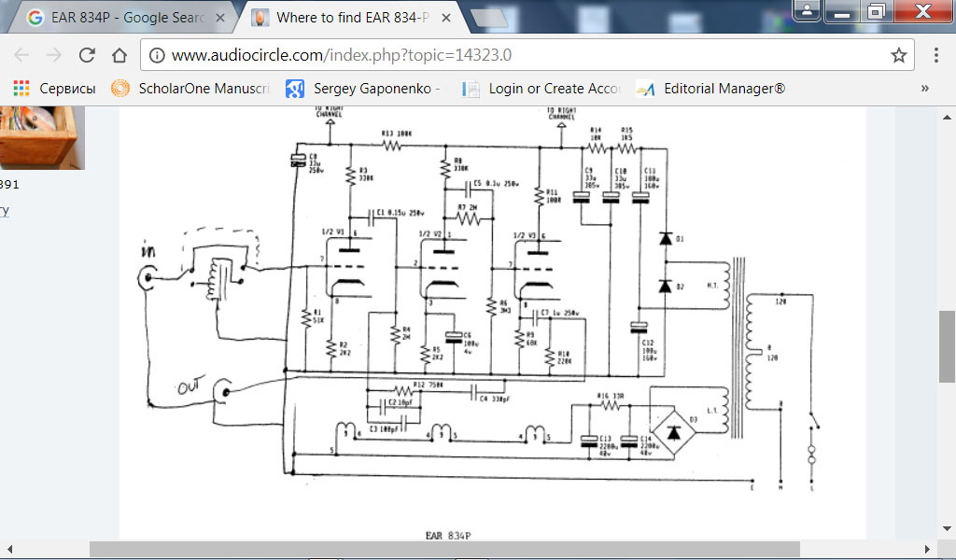Viewport: 956px width, 560px height.
Task: Bookmark this page with the star icon
Action: pyautogui.click(x=899, y=55)
